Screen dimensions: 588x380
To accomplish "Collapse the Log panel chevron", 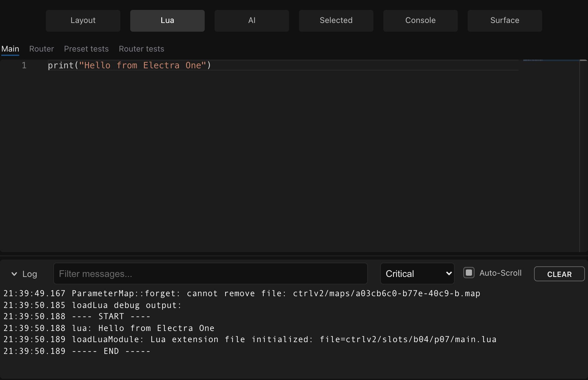I will tap(14, 274).
